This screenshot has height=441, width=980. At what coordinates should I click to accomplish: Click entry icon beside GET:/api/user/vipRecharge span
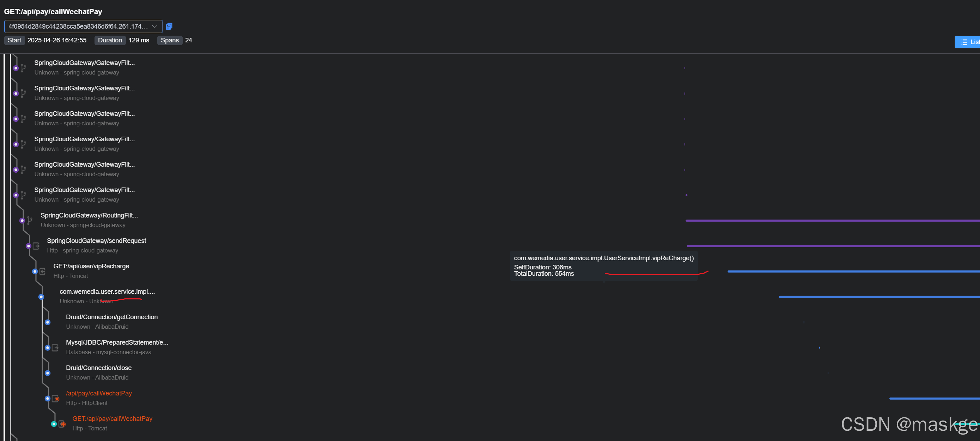[x=43, y=272]
